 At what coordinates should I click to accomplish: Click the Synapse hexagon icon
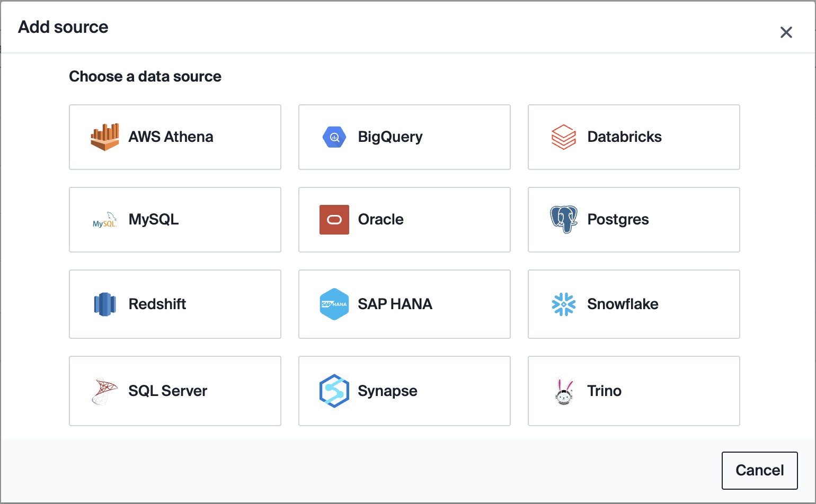334,391
